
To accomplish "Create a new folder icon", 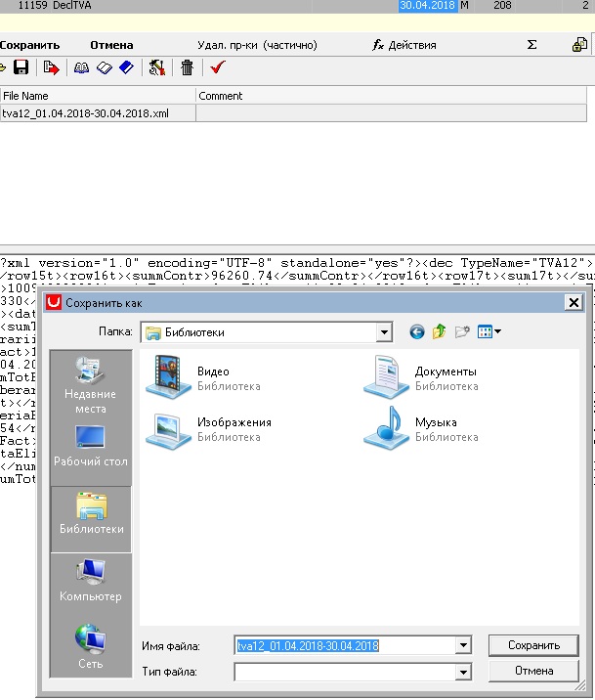I will [x=462, y=331].
